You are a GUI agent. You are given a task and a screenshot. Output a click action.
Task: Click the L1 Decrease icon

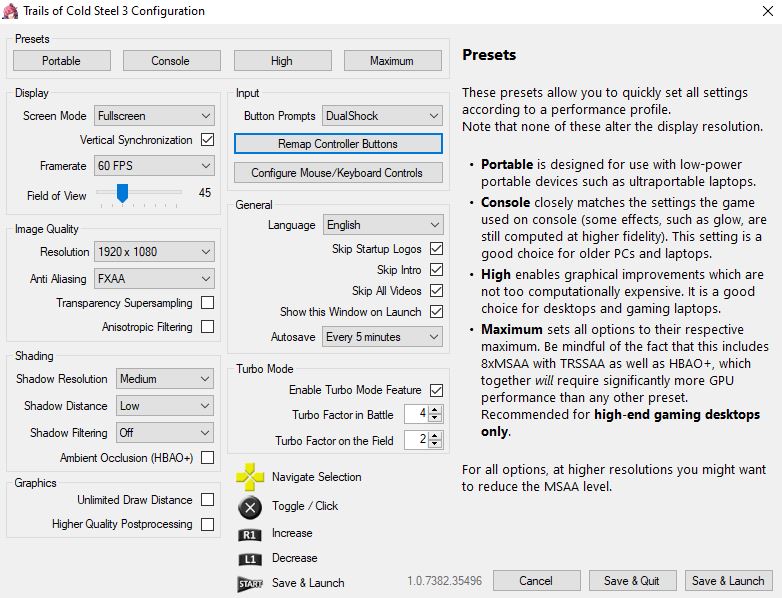click(x=250, y=560)
